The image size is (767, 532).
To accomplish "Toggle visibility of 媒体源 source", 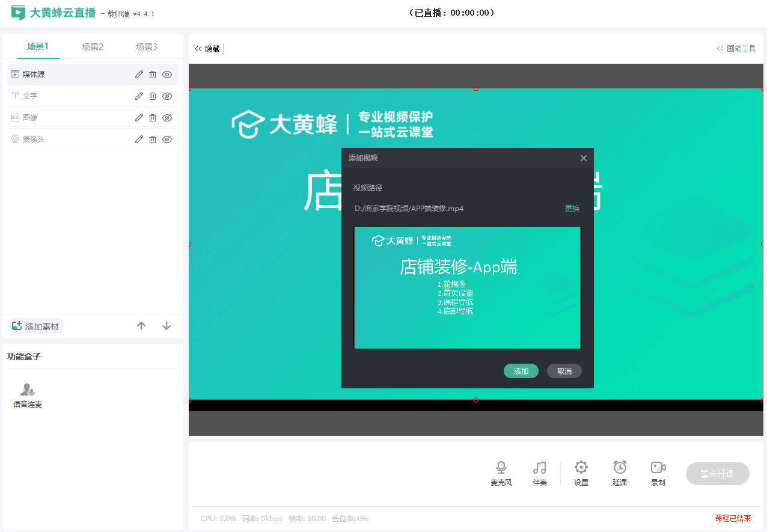I will (167, 75).
